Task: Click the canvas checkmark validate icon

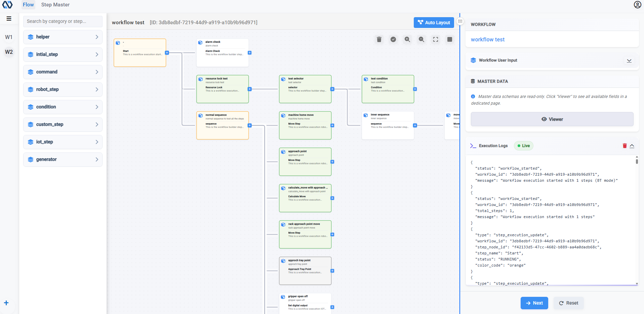Action: pyautogui.click(x=393, y=39)
